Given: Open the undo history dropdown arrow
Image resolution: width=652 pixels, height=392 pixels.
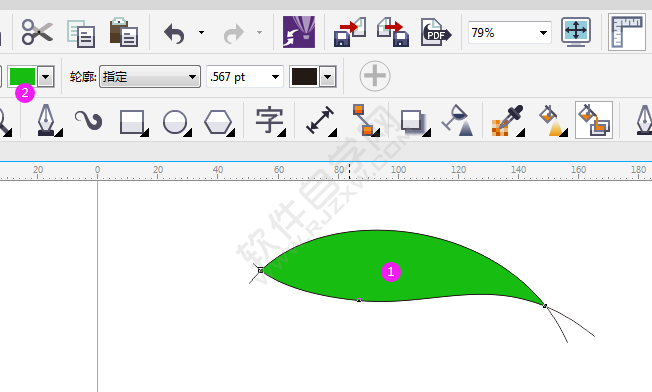Looking at the screenshot, I should click(201, 32).
